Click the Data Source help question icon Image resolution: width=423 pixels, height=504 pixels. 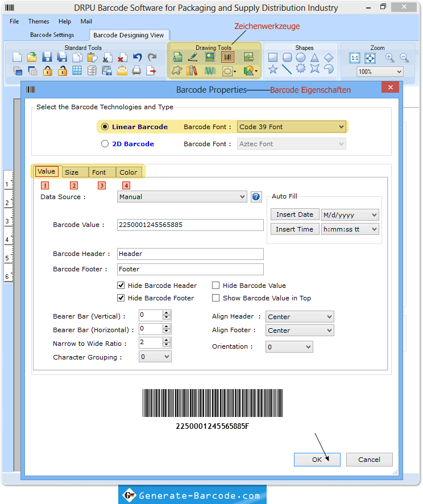click(256, 197)
